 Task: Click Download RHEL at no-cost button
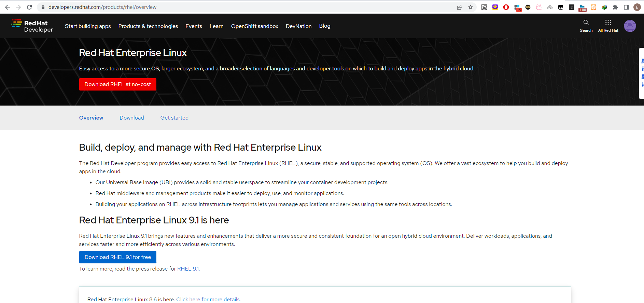click(x=118, y=84)
